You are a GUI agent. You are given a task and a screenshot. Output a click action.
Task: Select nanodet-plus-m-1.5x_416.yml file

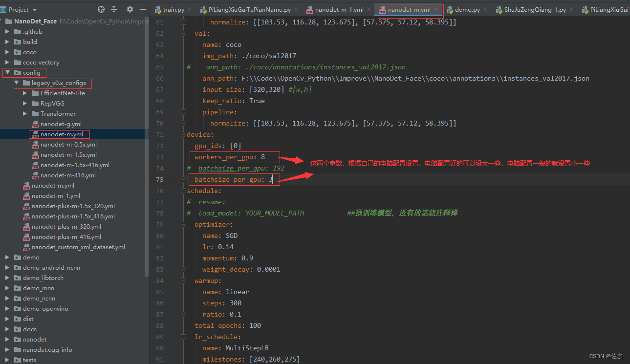coord(73,216)
